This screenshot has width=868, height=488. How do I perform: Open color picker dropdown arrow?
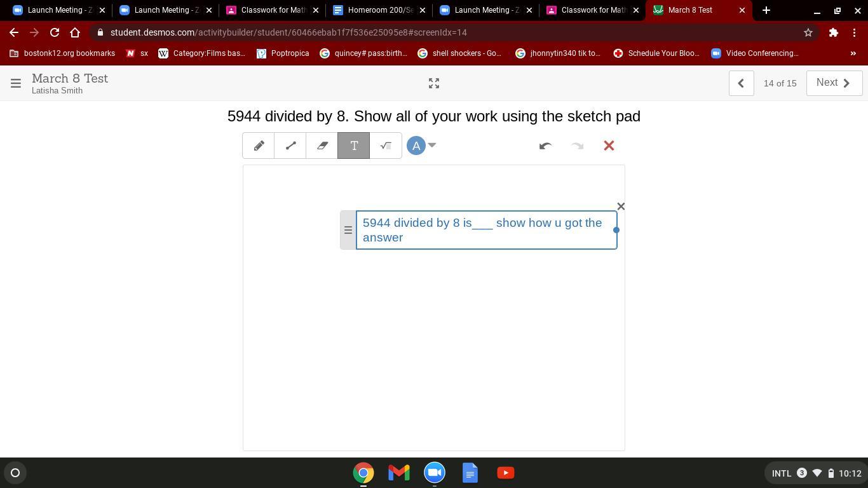coord(432,145)
